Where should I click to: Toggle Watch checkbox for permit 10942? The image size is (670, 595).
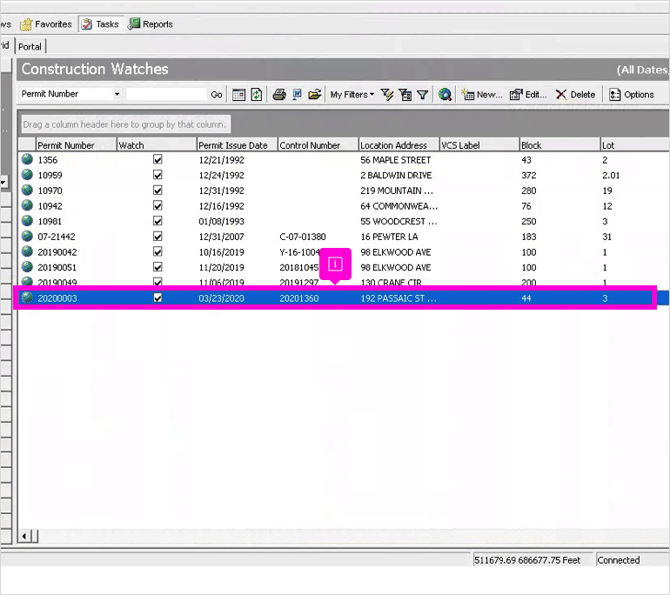(x=158, y=206)
